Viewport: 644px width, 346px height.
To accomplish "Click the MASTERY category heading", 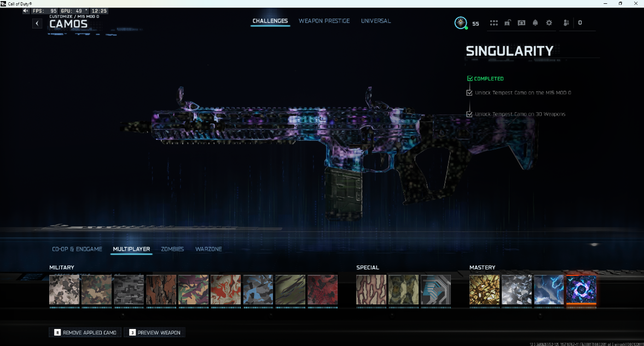I will click(x=482, y=268).
